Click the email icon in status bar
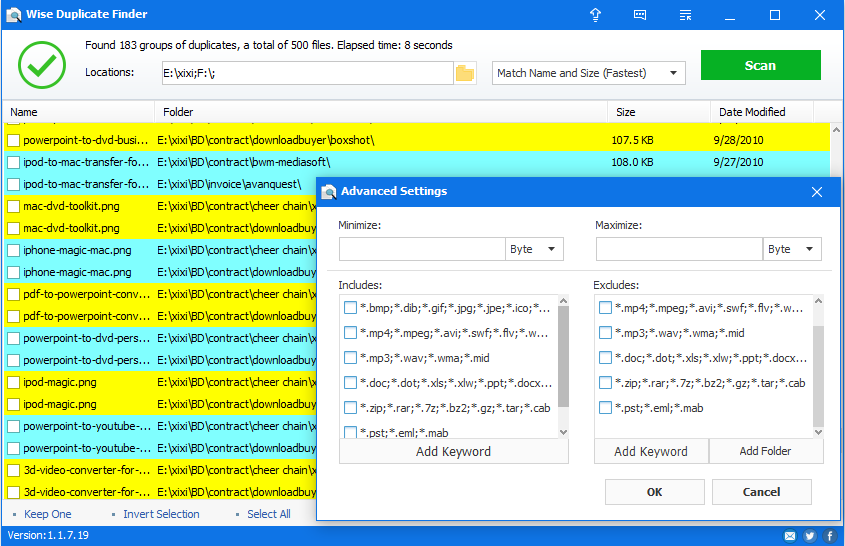845x546 pixels. coord(789,535)
